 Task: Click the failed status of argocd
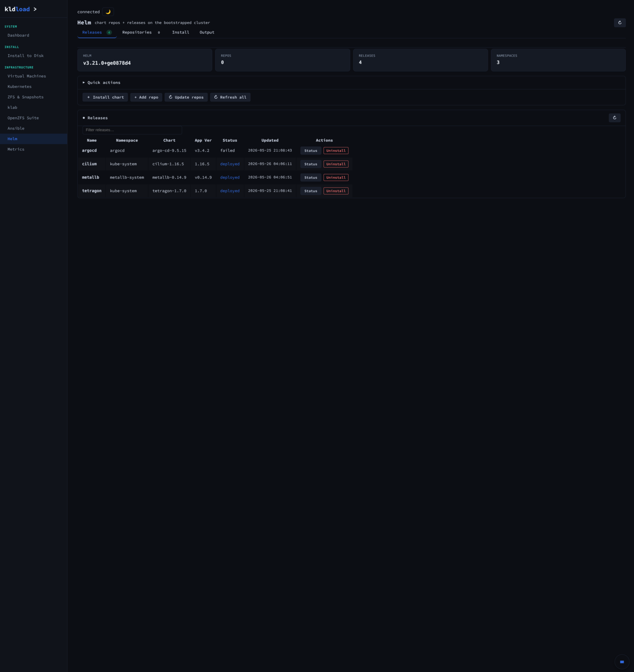(227, 150)
